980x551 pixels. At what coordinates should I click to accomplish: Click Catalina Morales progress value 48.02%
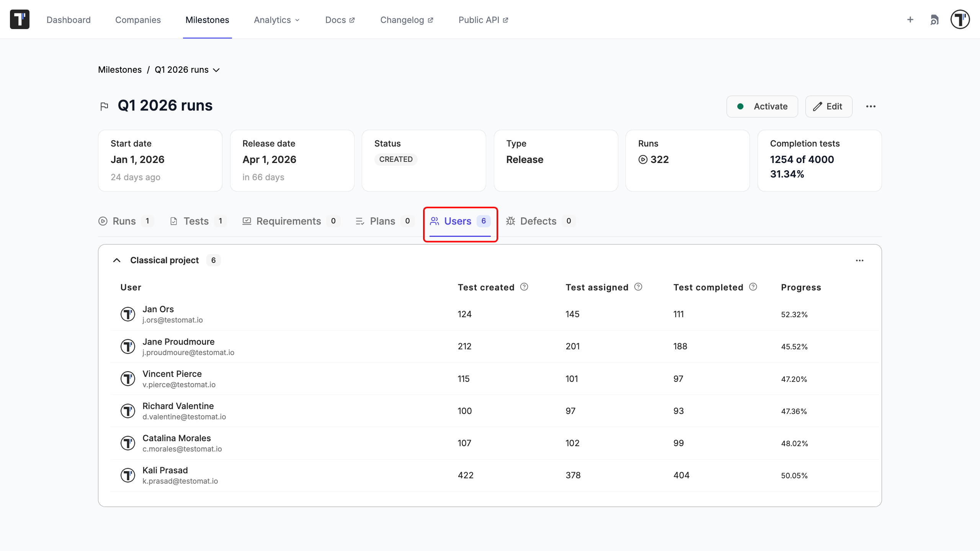point(794,443)
